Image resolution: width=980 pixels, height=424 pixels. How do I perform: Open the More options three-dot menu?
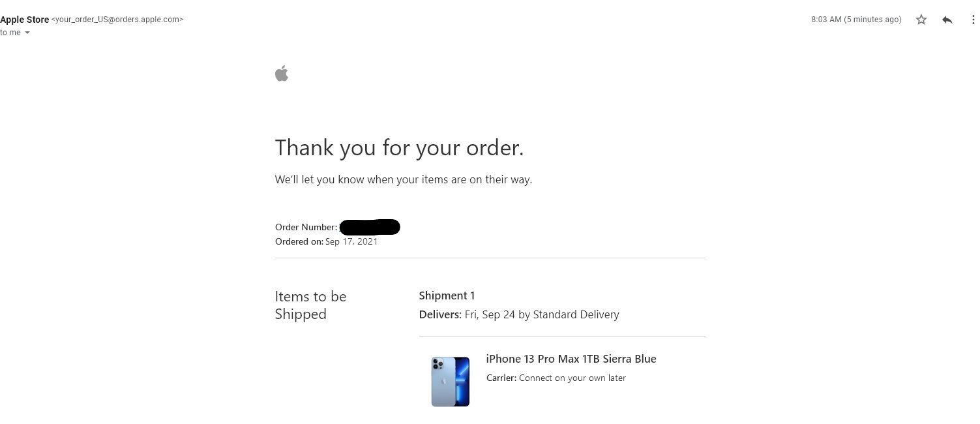click(x=973, y=20)
